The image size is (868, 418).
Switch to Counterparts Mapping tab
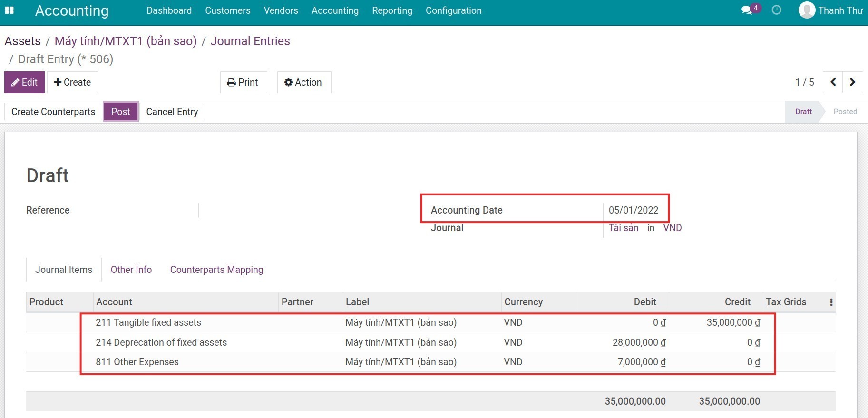point(216,270)
